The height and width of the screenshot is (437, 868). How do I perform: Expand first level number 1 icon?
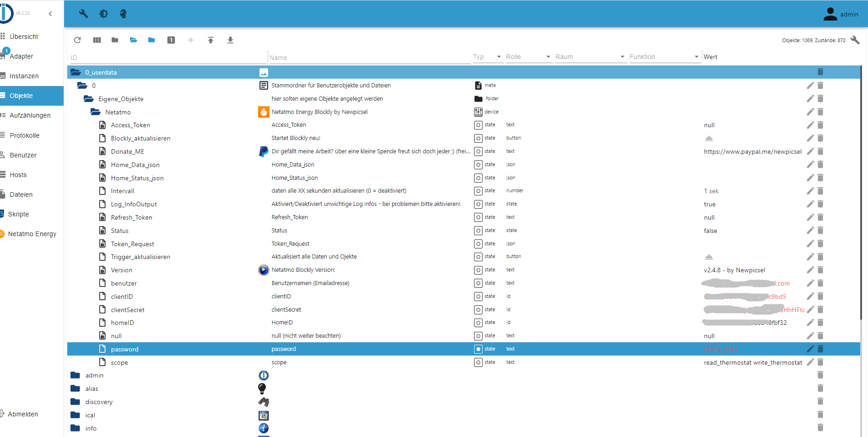pos(171,40)
